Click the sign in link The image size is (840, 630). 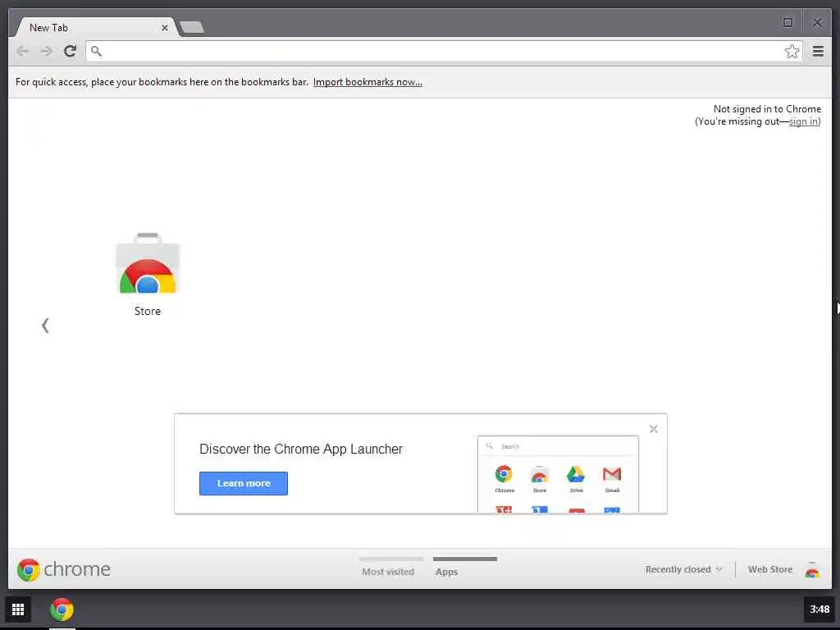tap(804, 121)
